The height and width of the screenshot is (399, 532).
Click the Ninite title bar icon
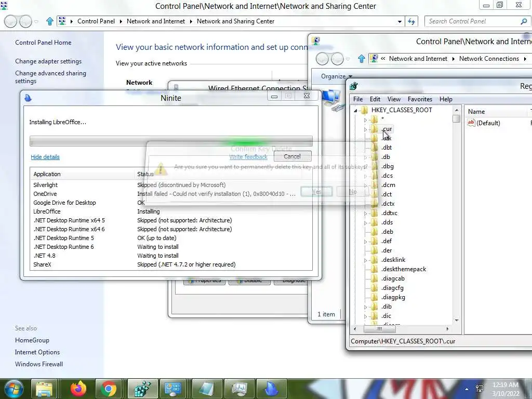pyautogui.click(x=28, y=98)
